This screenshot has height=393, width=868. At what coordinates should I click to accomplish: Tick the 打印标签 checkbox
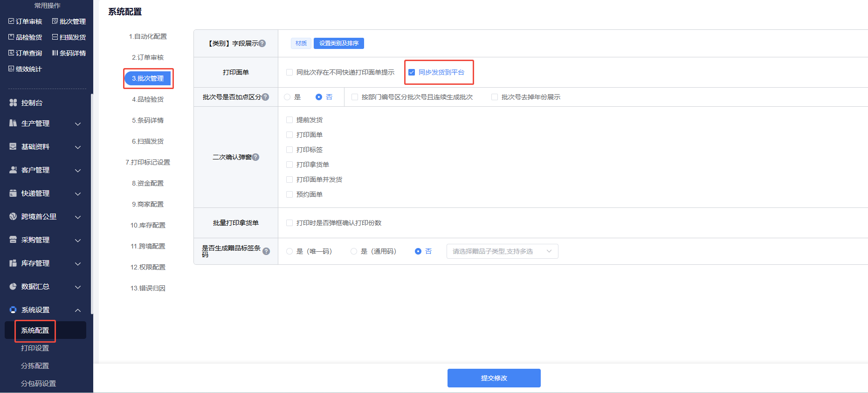click(x=289, y=150)
